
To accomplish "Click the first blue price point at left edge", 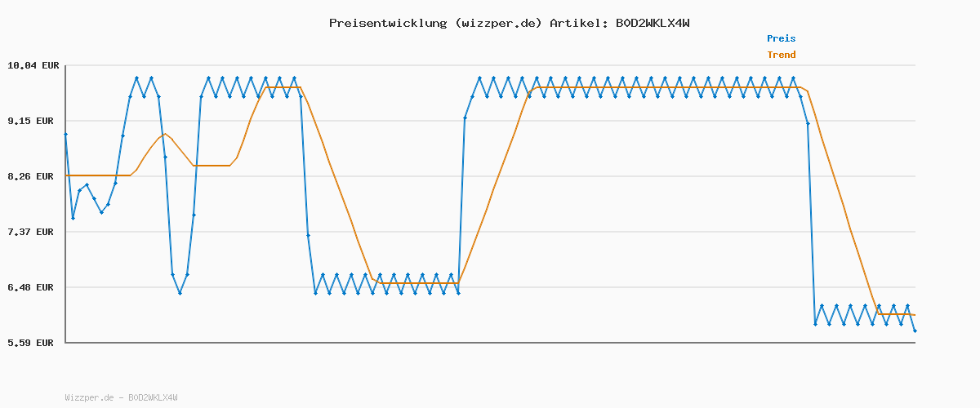I will coord(65,134).
